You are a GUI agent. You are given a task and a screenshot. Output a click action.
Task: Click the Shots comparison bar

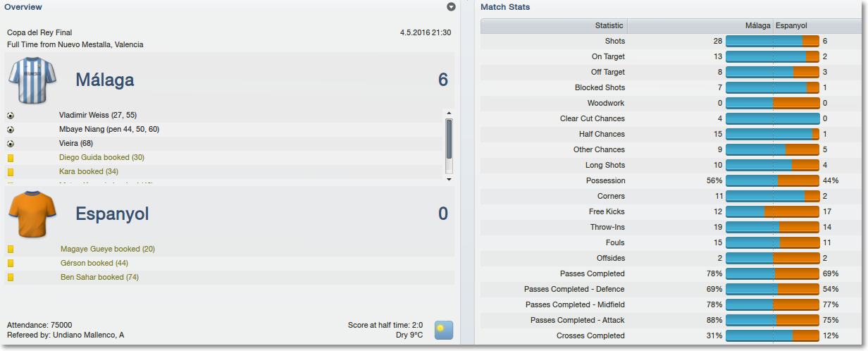[772, 41]
